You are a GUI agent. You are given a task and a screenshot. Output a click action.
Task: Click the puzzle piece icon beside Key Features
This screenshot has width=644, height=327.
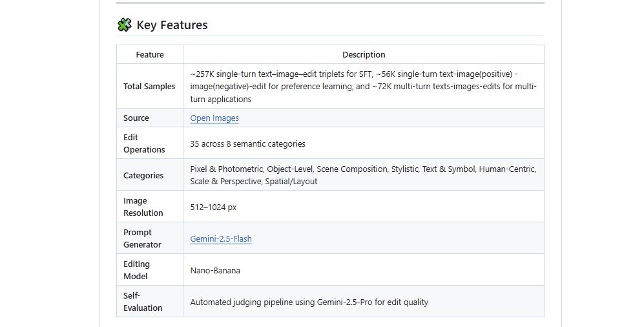[x=124, y=25]
